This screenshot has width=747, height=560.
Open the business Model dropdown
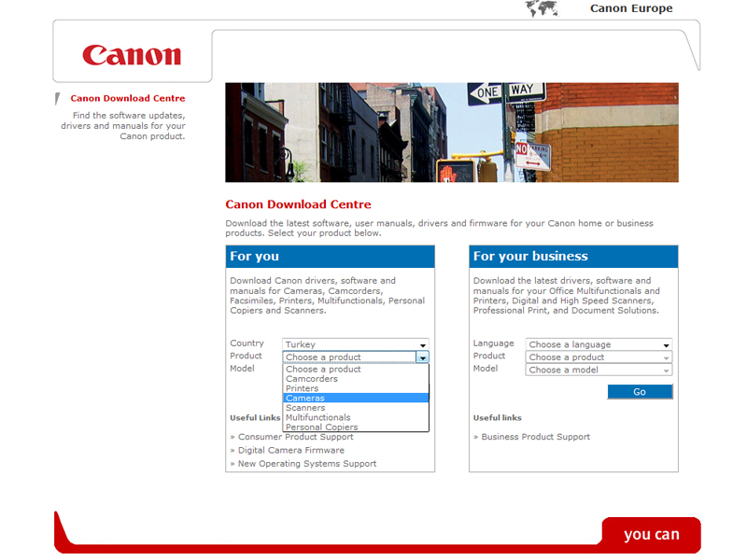(x=599, y=370)
